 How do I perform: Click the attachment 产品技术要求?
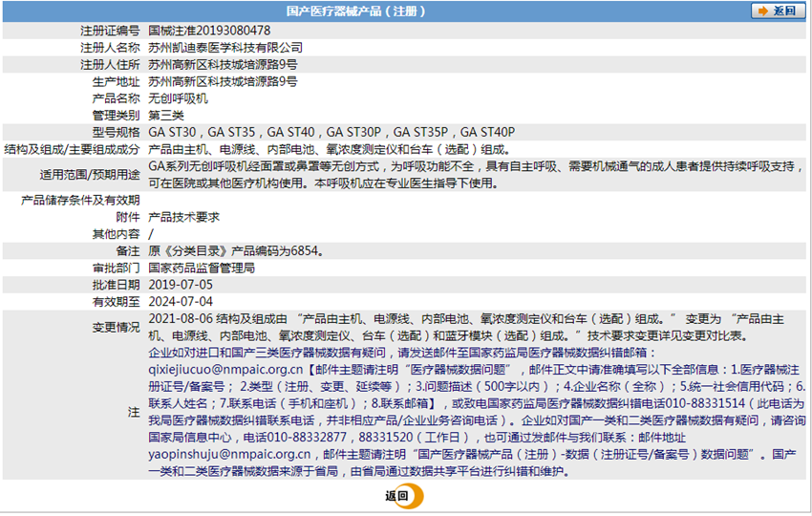click(x=183, y=217)
